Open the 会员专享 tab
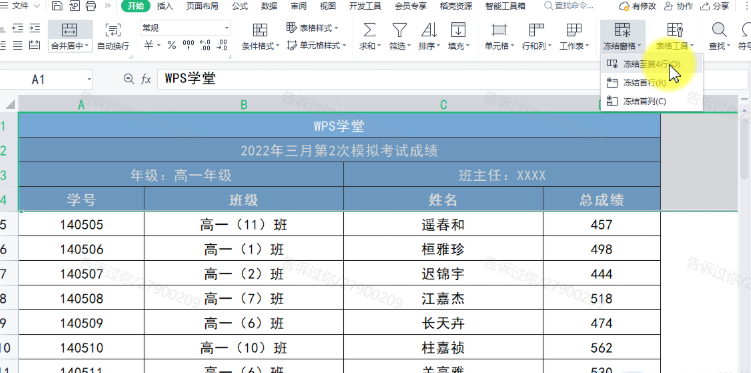Image resolution: width=751 pixels, height=373 pixels. 411,6
